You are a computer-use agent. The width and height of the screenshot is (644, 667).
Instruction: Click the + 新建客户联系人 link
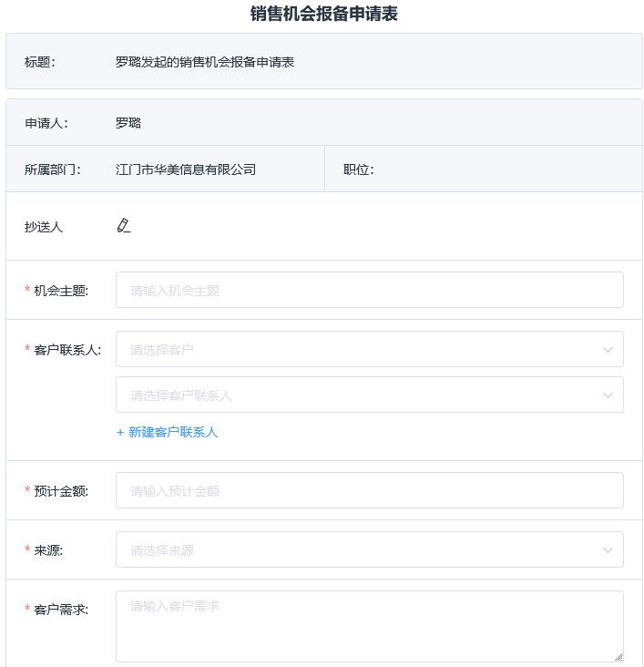[168, 432]
